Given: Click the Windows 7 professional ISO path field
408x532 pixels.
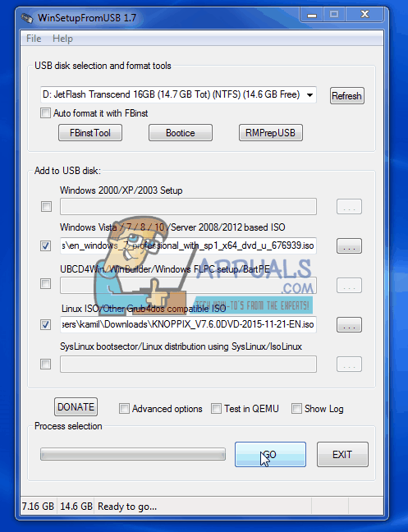Looking at the screenshot, I should click(x=188, y=245).
